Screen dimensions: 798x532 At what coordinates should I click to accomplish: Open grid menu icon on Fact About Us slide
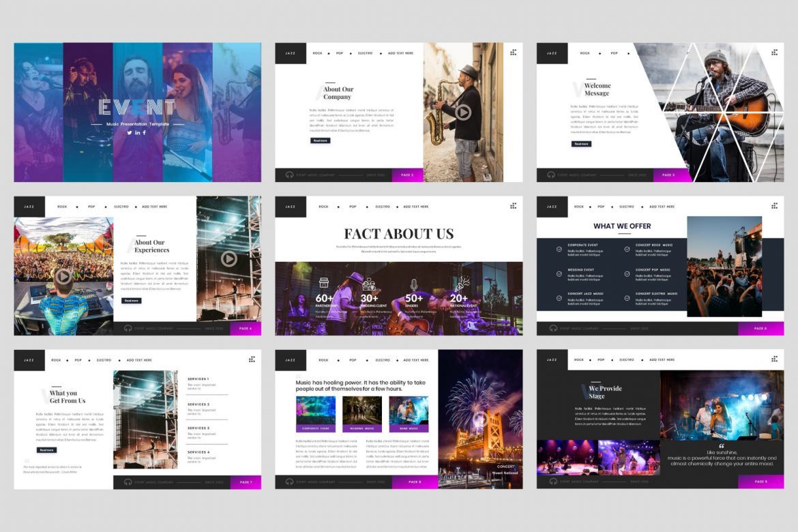tap(513, 206)
